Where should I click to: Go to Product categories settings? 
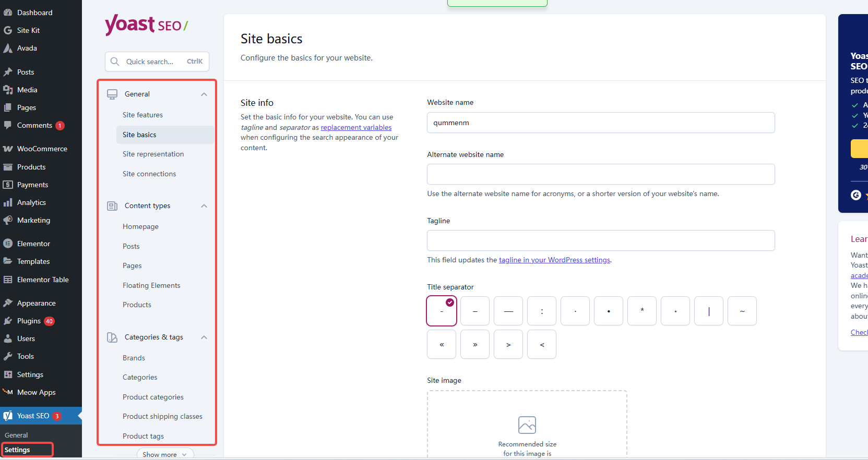coord(153,397)
